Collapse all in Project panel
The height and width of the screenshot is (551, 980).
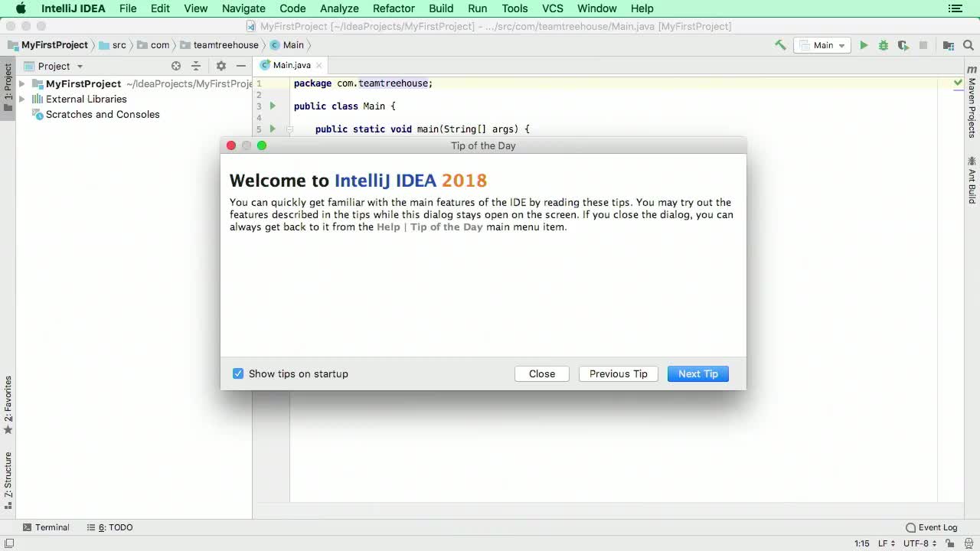pyautogui.click(x=196, y=66)
